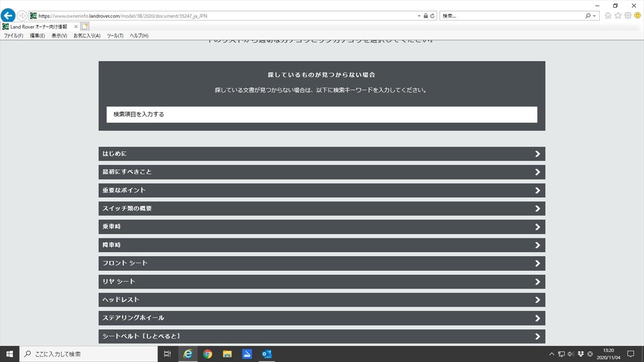Expand the ステアリングホイール row chevron
Screen dimensions: 644x362
(537, 318)
